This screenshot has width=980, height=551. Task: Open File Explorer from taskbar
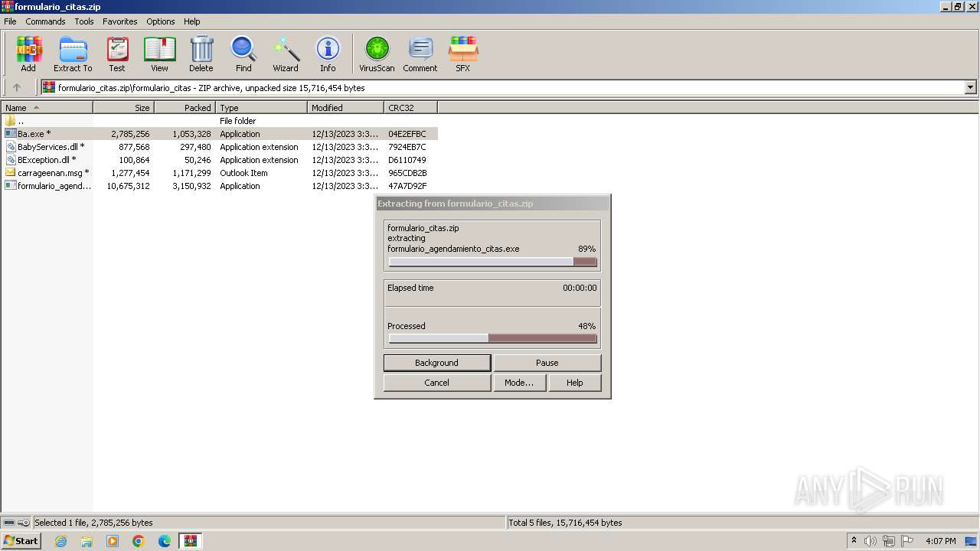click(87, 541)
